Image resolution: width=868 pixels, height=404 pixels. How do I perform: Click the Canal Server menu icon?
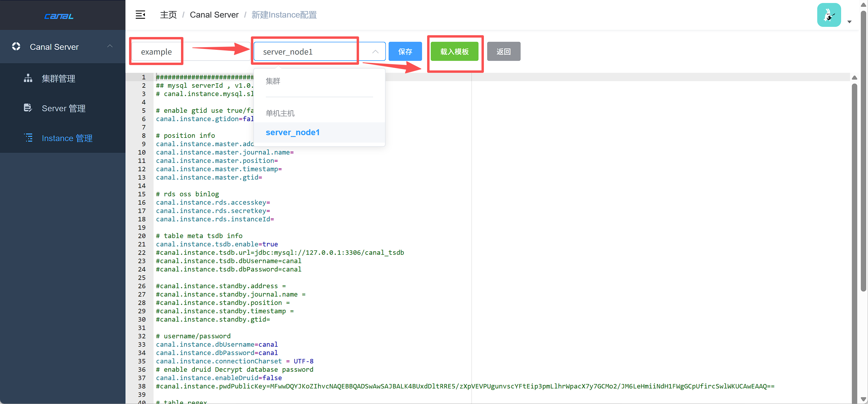[x=16, y=47]
